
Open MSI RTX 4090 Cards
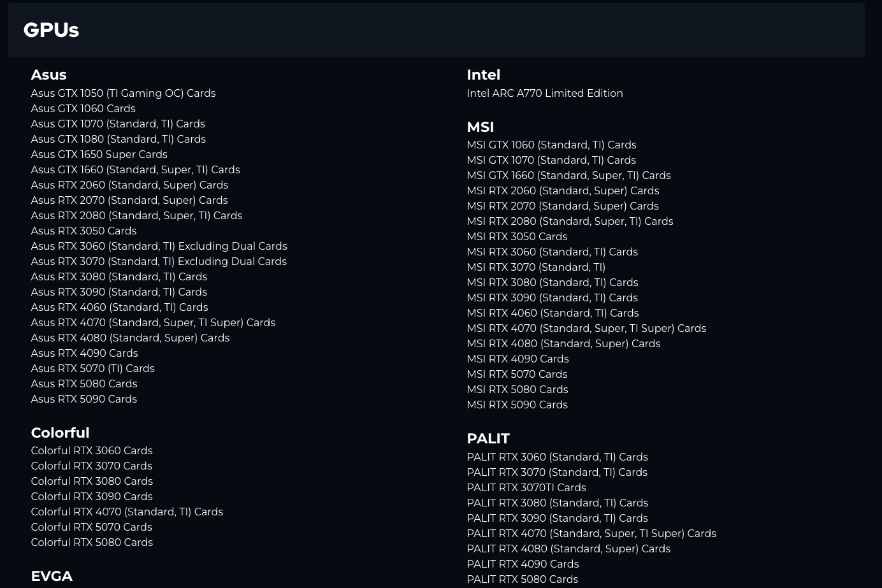pos(517,359)
